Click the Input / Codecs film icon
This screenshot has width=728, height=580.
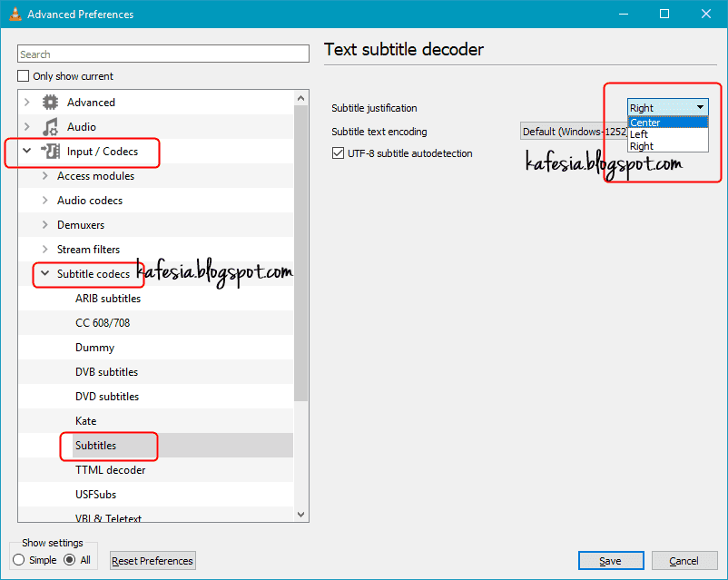(50, 152)
